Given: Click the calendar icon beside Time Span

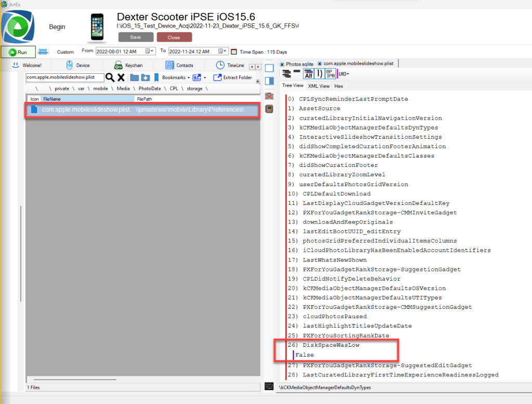Looking at the screenshot, I should [234, 51].
